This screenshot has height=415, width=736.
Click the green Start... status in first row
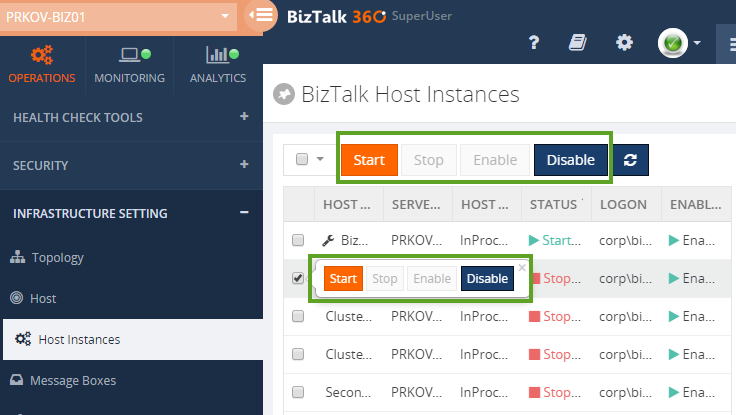555,240
